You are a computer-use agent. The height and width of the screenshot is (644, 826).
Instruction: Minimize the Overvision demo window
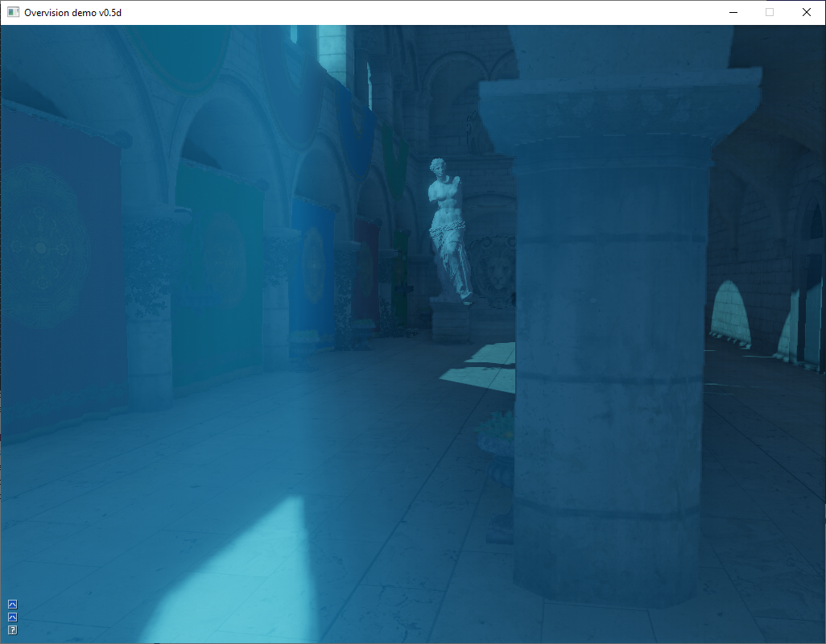coord(733,12)
